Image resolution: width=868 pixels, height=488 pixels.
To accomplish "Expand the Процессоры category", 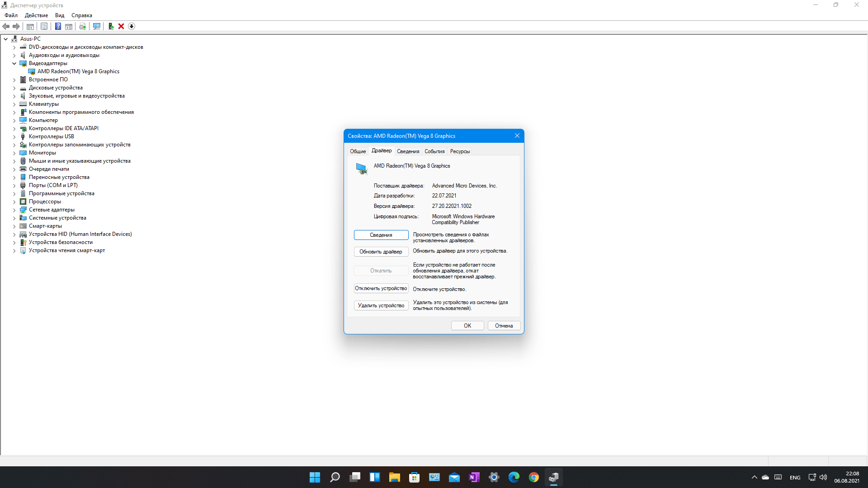I will [14, 202].
